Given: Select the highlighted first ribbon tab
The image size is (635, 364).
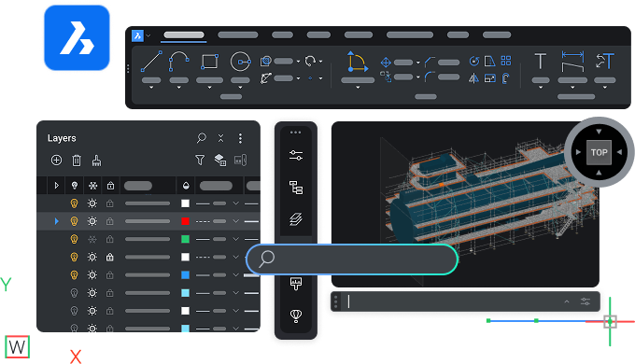Looking at the screenshot, I should (184, 35).
